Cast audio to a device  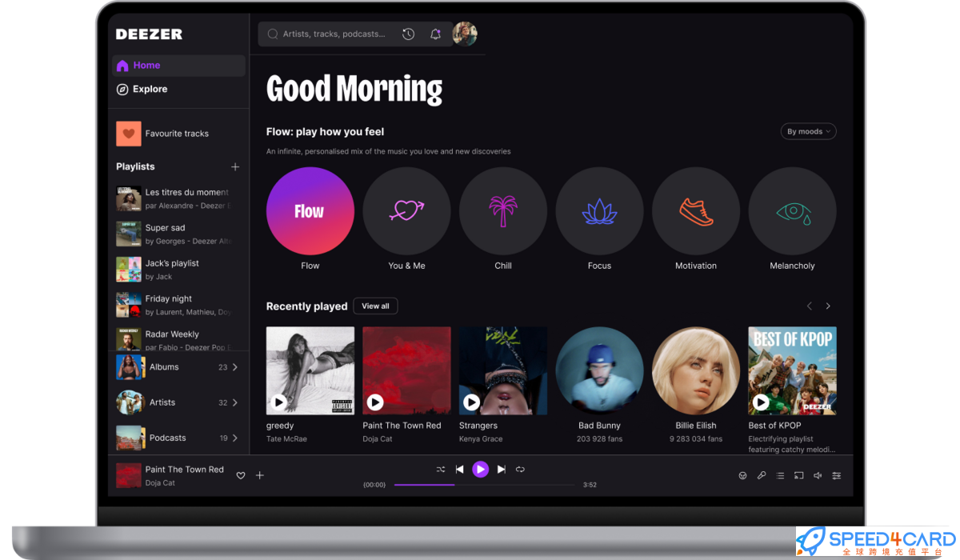[798, 476]
